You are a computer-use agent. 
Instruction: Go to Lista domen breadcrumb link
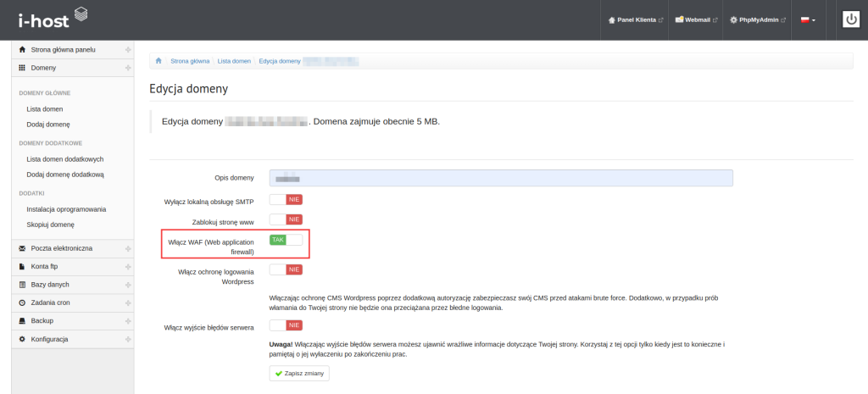(x=234, y=61)
